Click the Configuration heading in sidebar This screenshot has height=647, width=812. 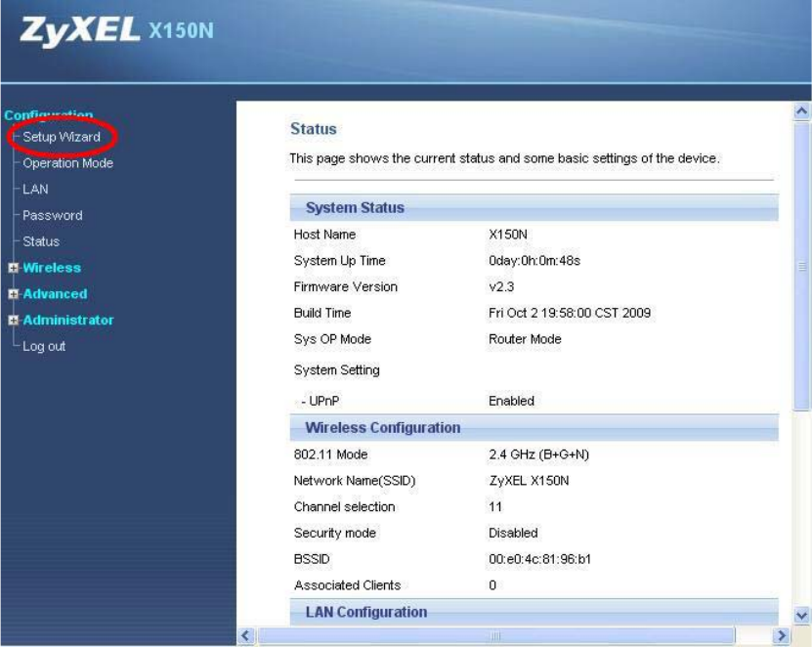pos(49,114)
